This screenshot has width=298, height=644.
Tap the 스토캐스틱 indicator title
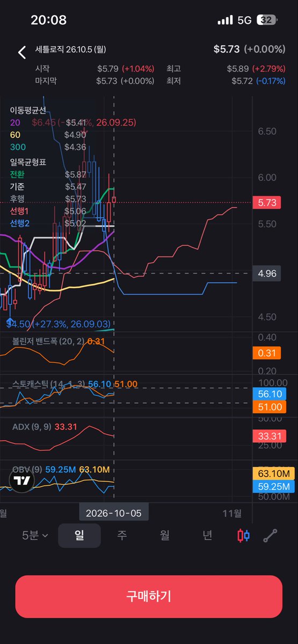click(48, 384)
